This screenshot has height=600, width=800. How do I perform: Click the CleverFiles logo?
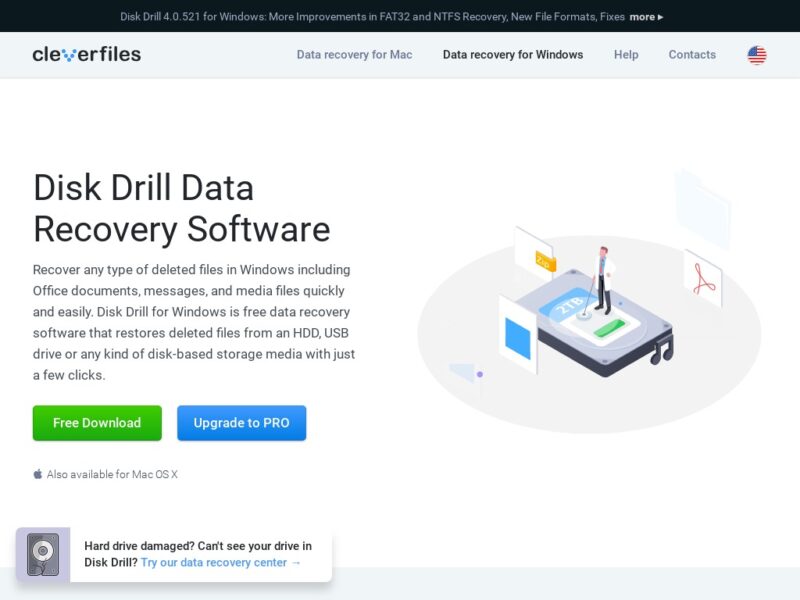87,55
